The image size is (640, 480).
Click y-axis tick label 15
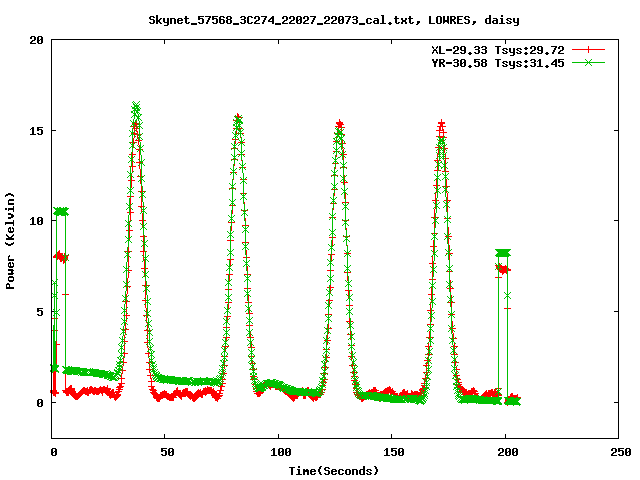click(36, 131)
